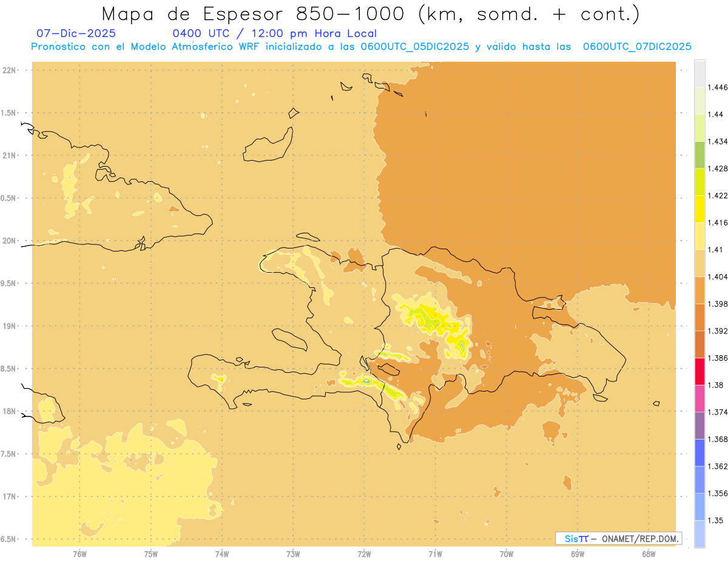Image resolution: width=728 pixels, height=562 pixels.
Task: Click the longitude axis label '72W'
Action: [364, 554]
